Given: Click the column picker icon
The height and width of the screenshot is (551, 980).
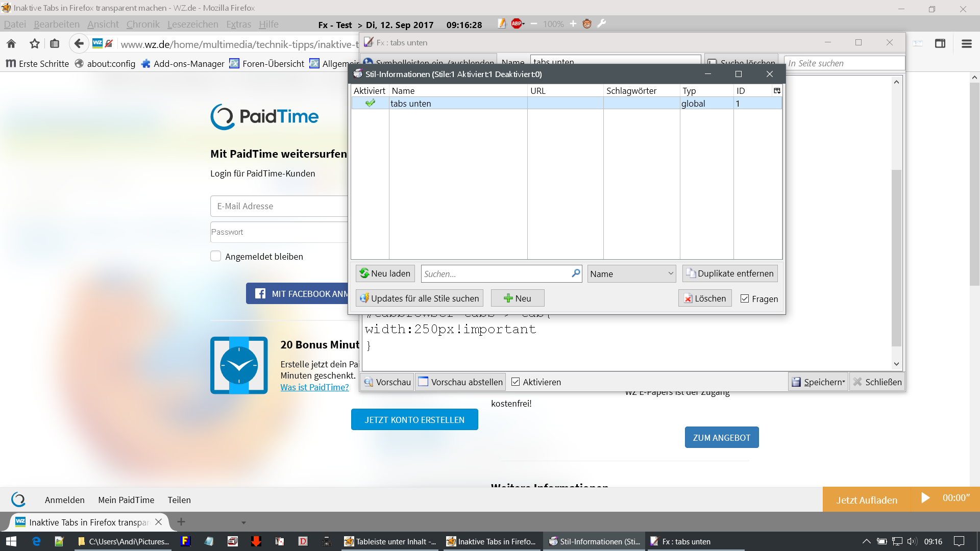Looking at the screenshot, I should [777, 91].
